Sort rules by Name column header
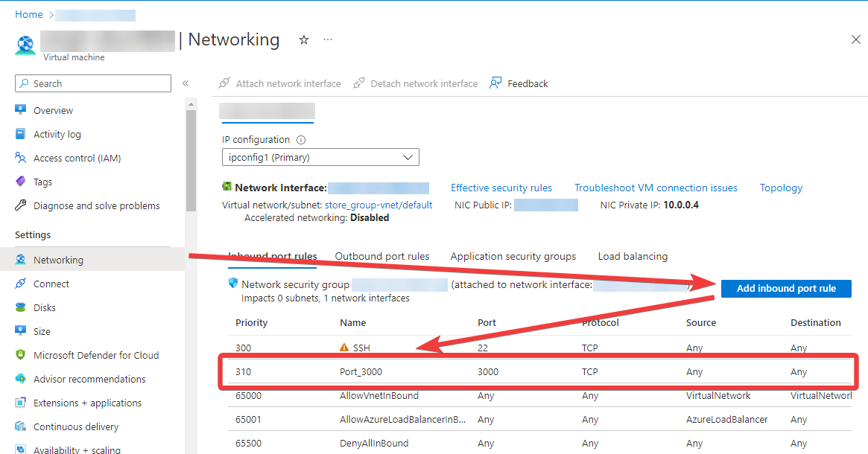The height and width of the screenshot is (454, 868). click(352, 322)
